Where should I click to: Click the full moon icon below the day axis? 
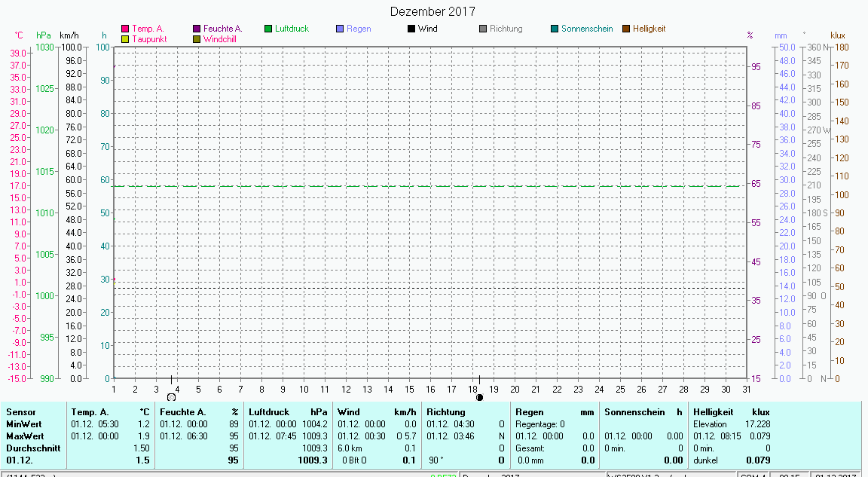[171, 397]
